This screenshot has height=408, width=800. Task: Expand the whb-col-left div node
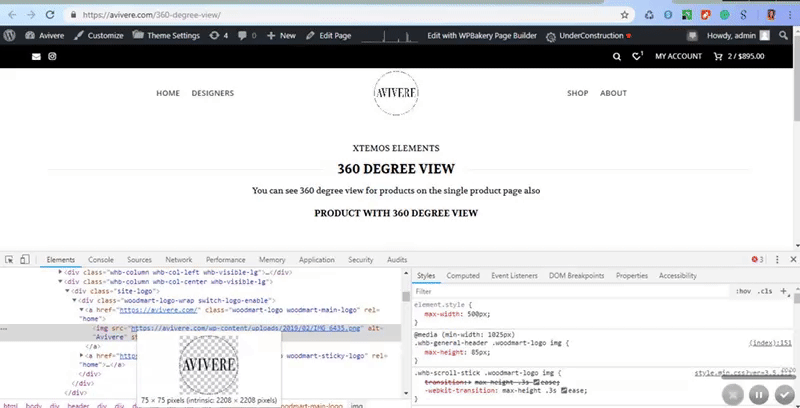click(x=61, y=272)
